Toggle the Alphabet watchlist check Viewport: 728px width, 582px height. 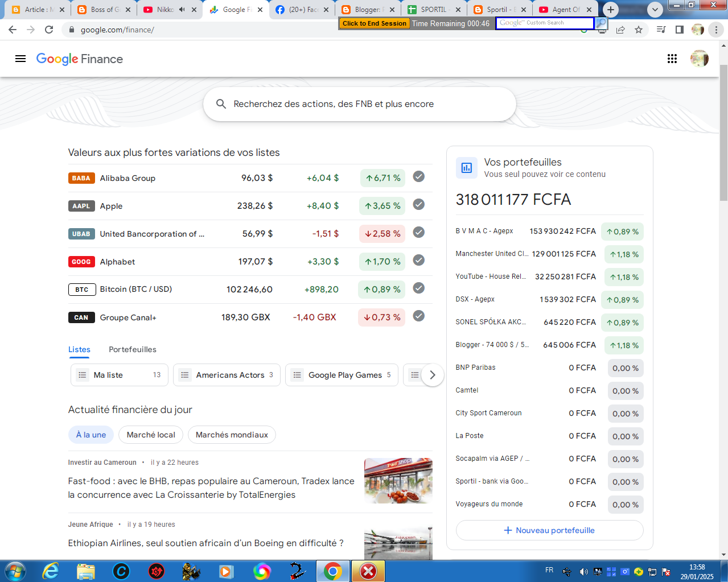419,260
